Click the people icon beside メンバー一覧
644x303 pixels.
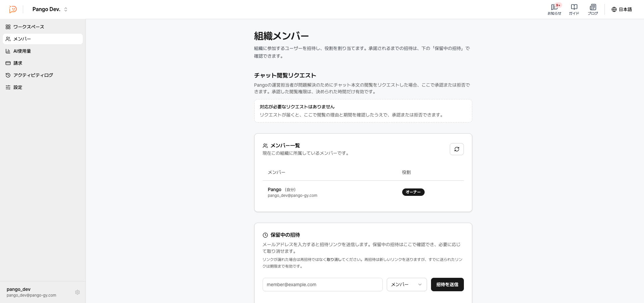265,146
